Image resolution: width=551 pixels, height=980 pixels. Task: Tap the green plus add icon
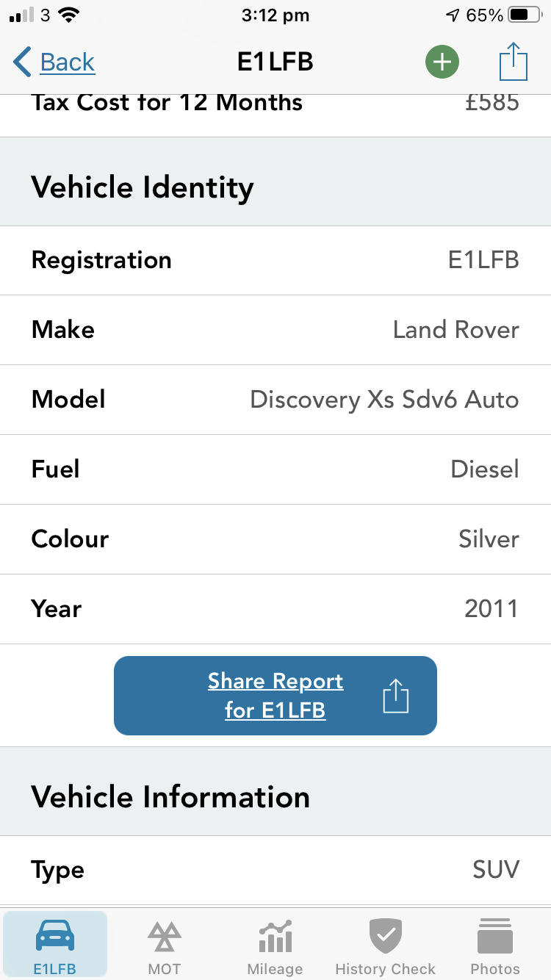click(x=442, y=62)
